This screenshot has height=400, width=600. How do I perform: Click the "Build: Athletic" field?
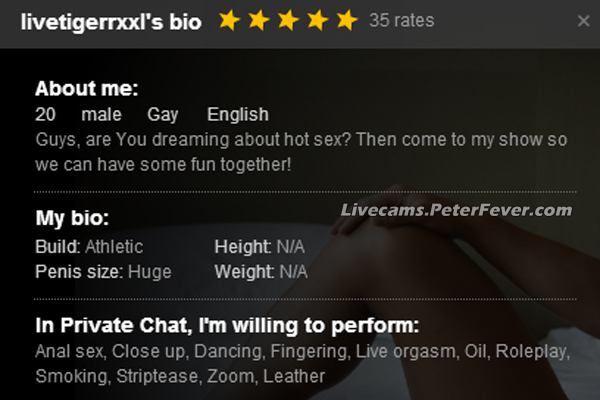(89, 246)
